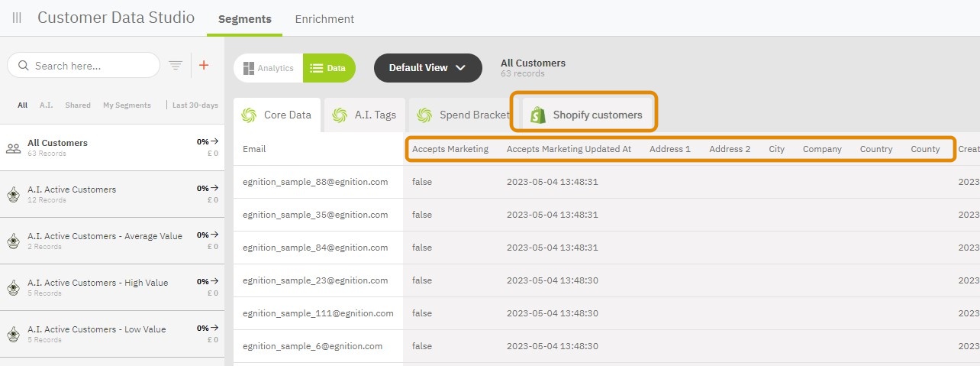Select the Shopify customers tab
The width and height of the screenshot is (980, 366).
point(586,115)
